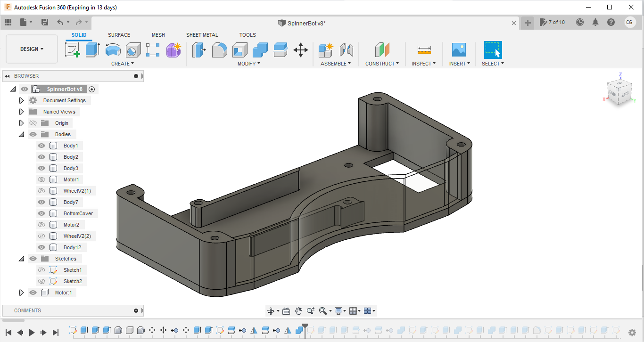
Task: Click the Fillet tool in Modify
Action: 219,49
